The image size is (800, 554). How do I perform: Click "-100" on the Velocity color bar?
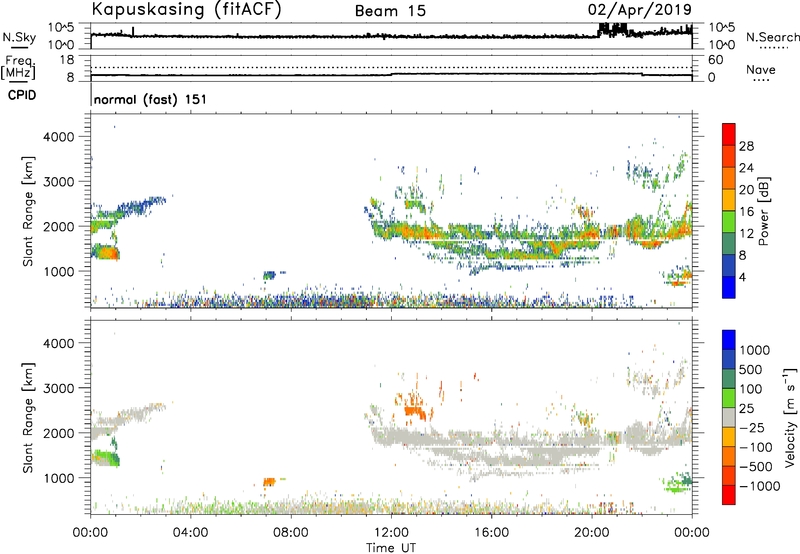click(756, 447)
